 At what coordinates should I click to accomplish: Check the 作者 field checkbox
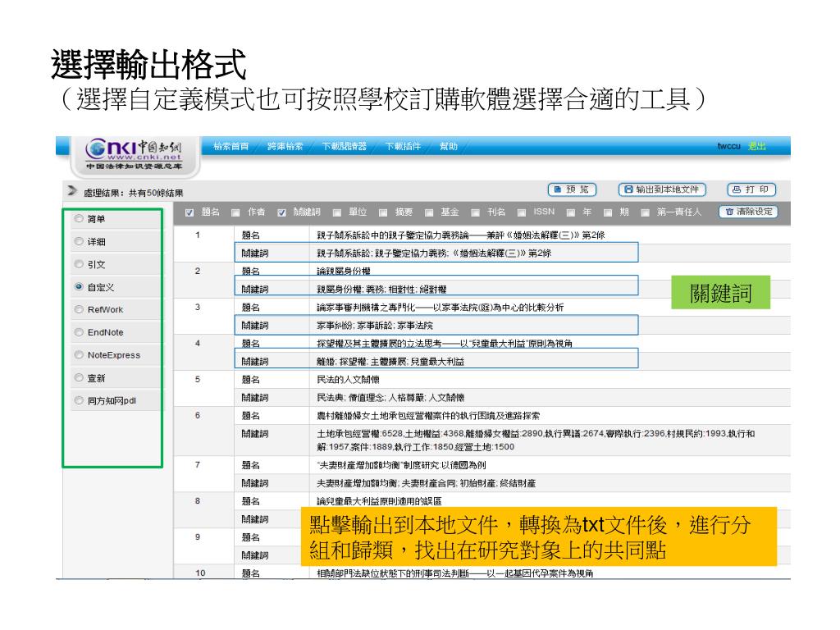point(235,212)
